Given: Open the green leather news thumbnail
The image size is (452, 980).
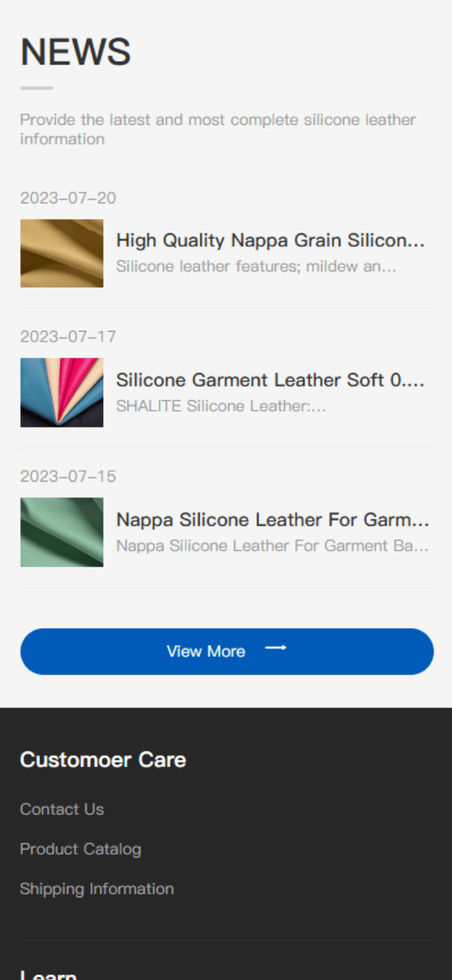Looking at the screenshot, I should tap(62, 532).
